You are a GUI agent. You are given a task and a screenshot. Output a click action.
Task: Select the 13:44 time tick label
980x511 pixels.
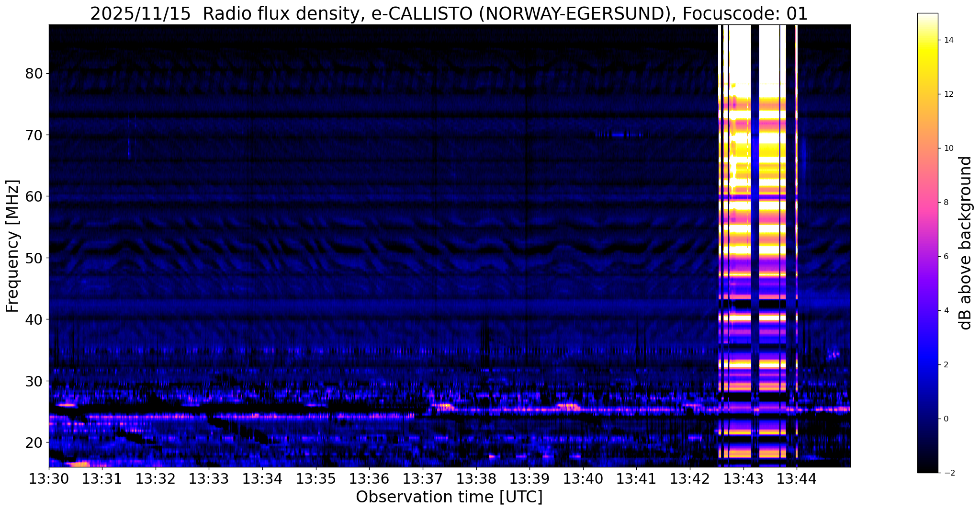click(797, 478)
